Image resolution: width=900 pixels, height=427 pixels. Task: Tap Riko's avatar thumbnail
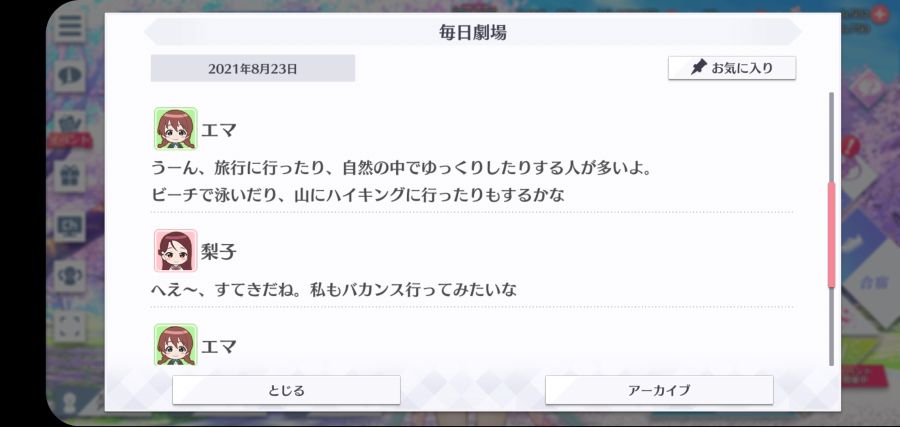coord(176,250)
